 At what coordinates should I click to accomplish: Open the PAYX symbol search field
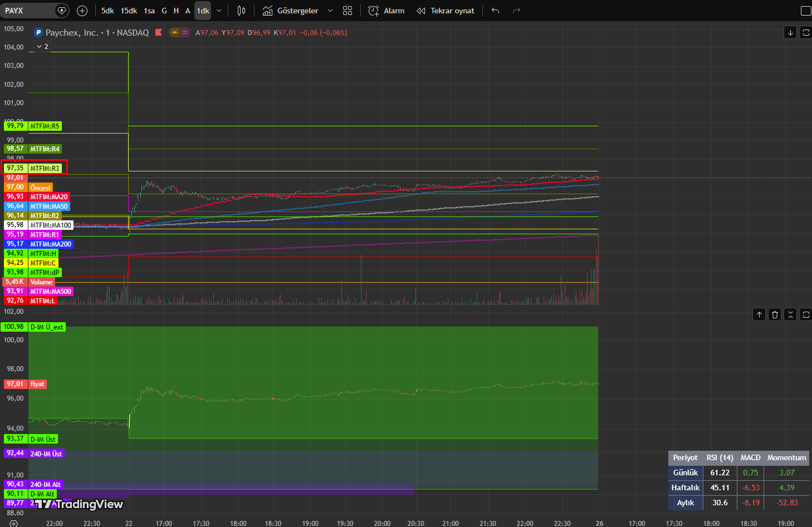[x=28, y=11]
